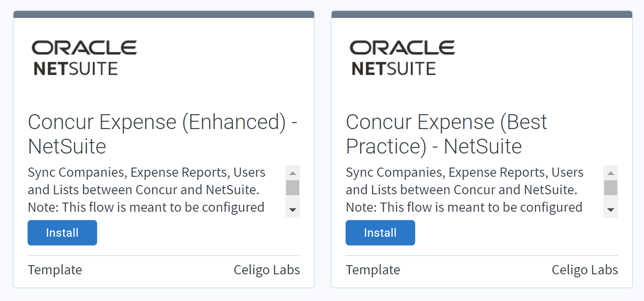Open Concur Expense (Best Practice) - NetSuite title

tap(446, 134)
